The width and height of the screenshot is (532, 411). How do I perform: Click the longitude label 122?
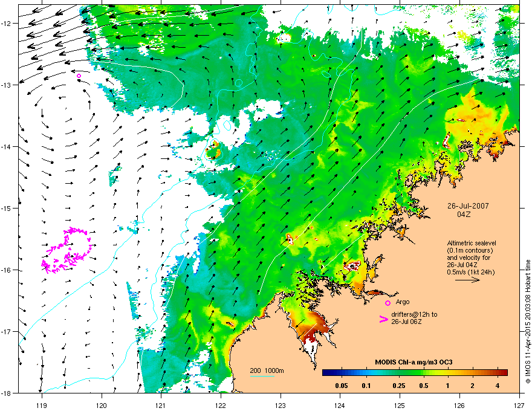(221, 406)
